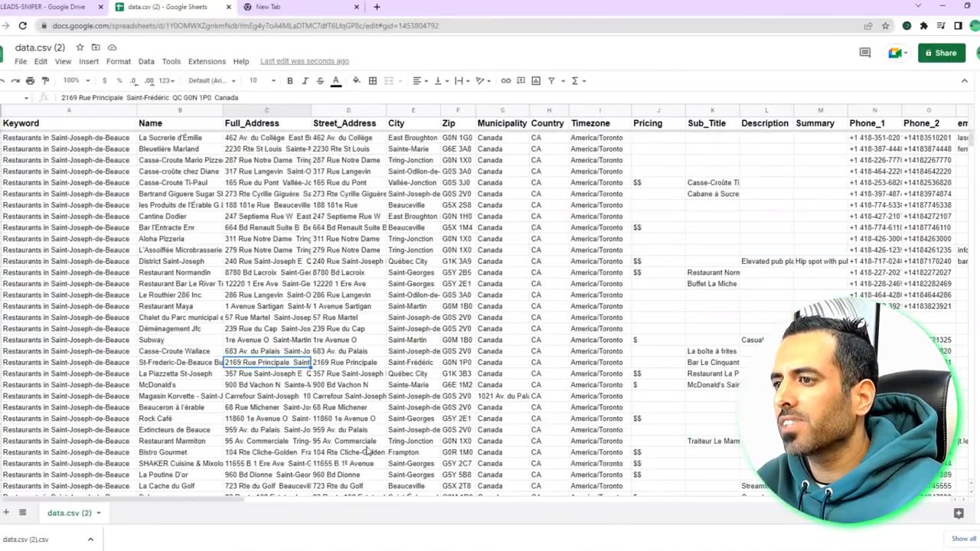Open text wrapping dropdown
This screenshot has height=551, width=980.
point(461,80)
